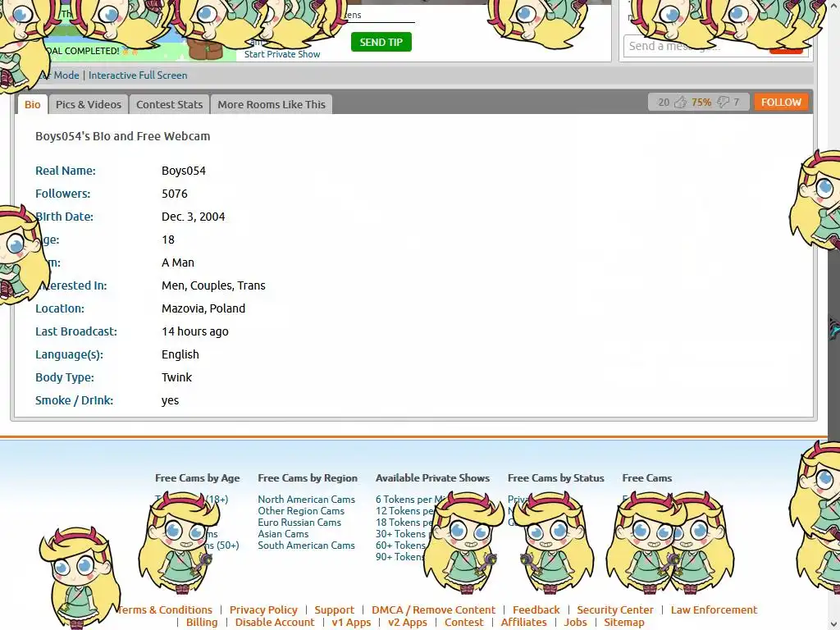The width and height of the screenshot is (840, 630).
Task: Click the Start Private Show link
Action: (282, 54)
